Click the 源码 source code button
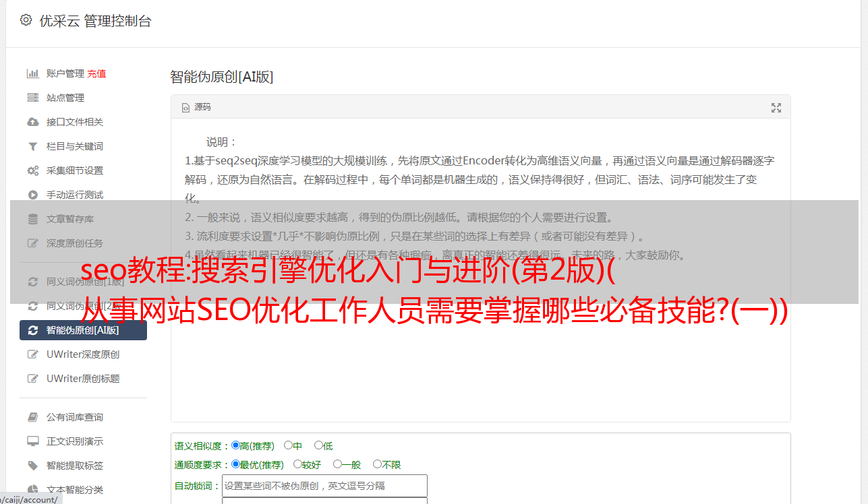The height and width of the screenshot is (504, 868). tap(196, 107)
